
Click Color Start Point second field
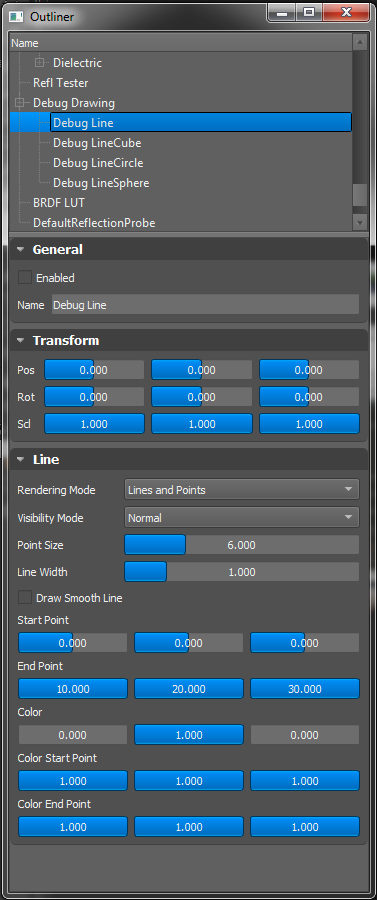click(x=189, y=781)
